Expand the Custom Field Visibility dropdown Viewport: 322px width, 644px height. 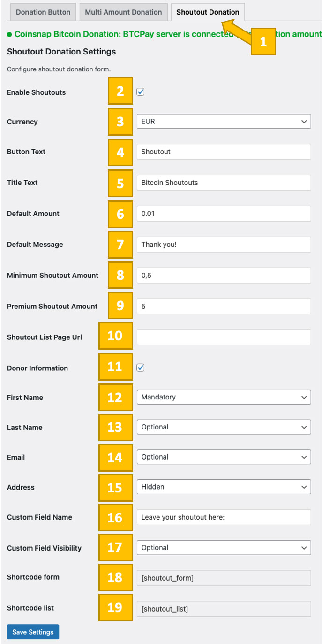point(224,547)
